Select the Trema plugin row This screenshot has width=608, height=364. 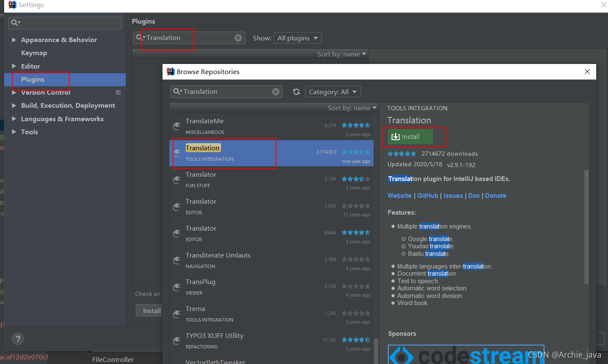coord(271,314)
